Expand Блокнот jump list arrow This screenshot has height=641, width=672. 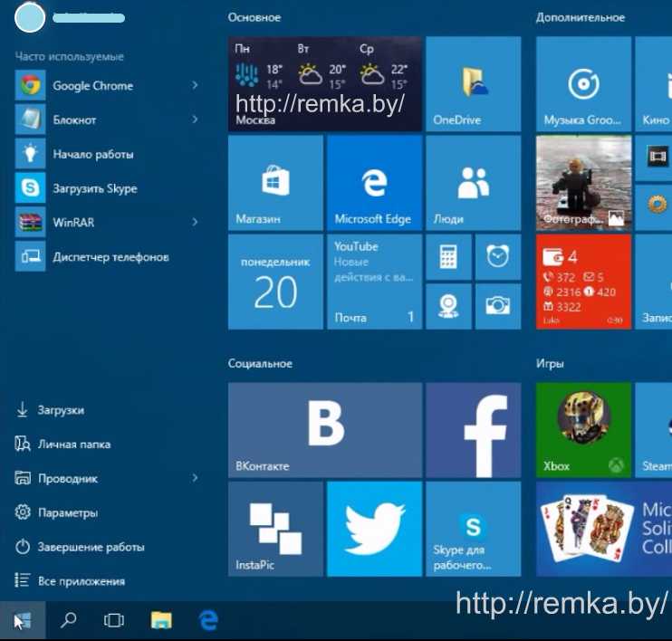tap(195, 120)
